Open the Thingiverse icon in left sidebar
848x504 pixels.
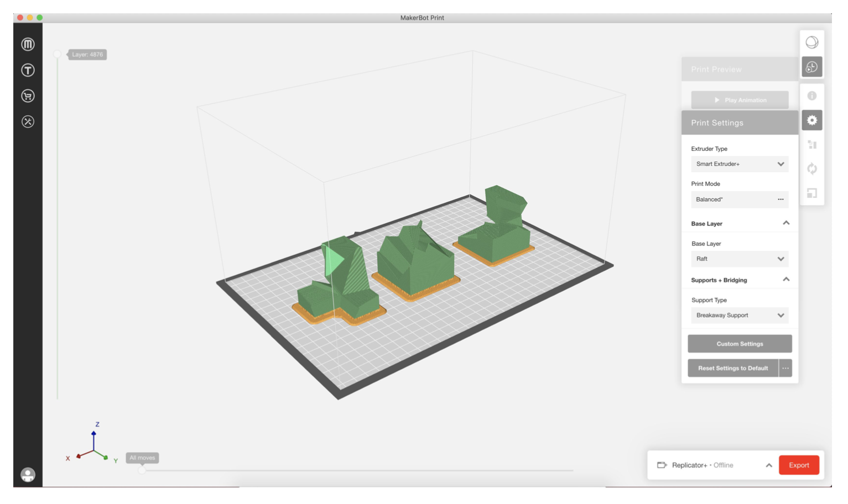(x=28, y=70)
